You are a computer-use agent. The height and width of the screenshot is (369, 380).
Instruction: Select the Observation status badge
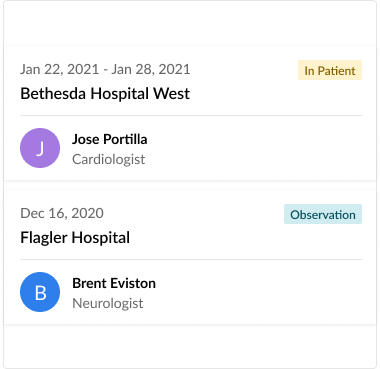tap(323, 214)
